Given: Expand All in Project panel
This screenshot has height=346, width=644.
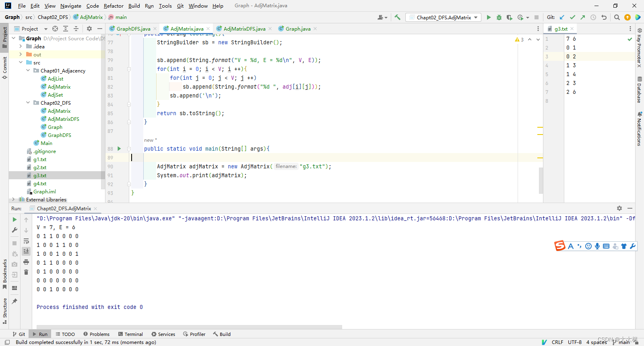Looking at the screenshot, I should 66,29.
